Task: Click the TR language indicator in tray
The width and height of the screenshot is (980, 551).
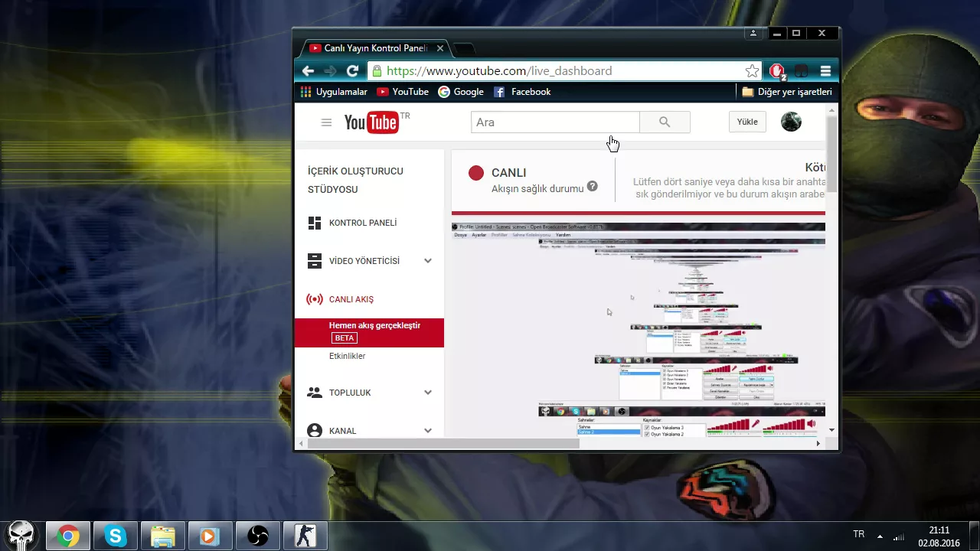Action: coord(859,533)
